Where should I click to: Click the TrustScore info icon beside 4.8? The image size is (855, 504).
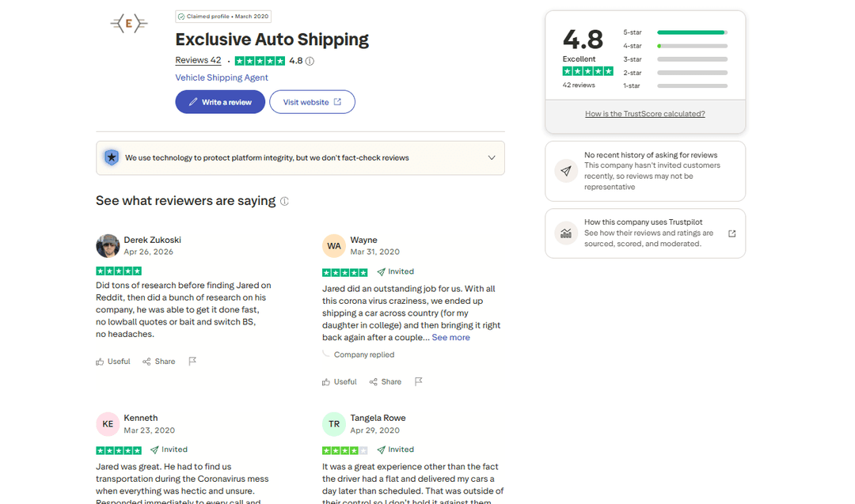tap(310, 61)
